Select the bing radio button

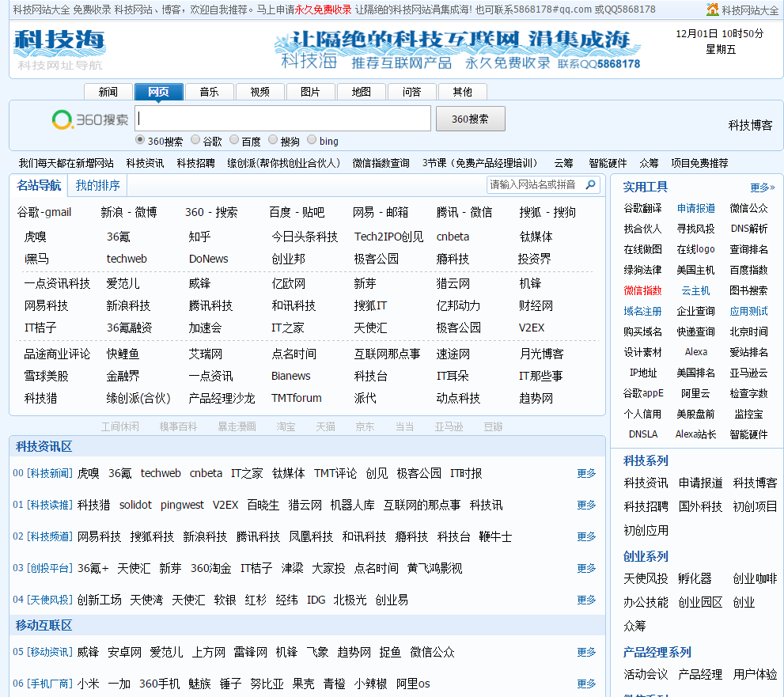click(x=312, y=140)
